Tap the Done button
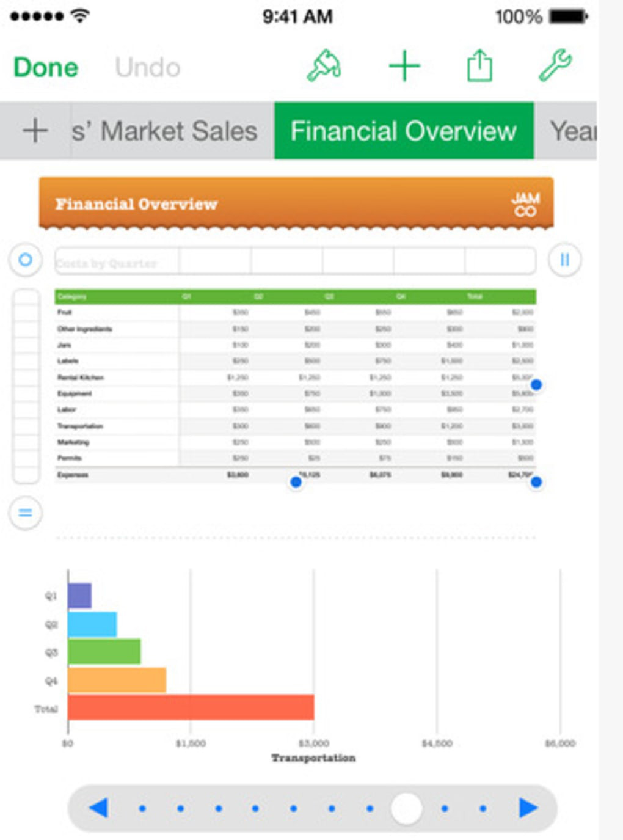 click(x=46, y=67)
